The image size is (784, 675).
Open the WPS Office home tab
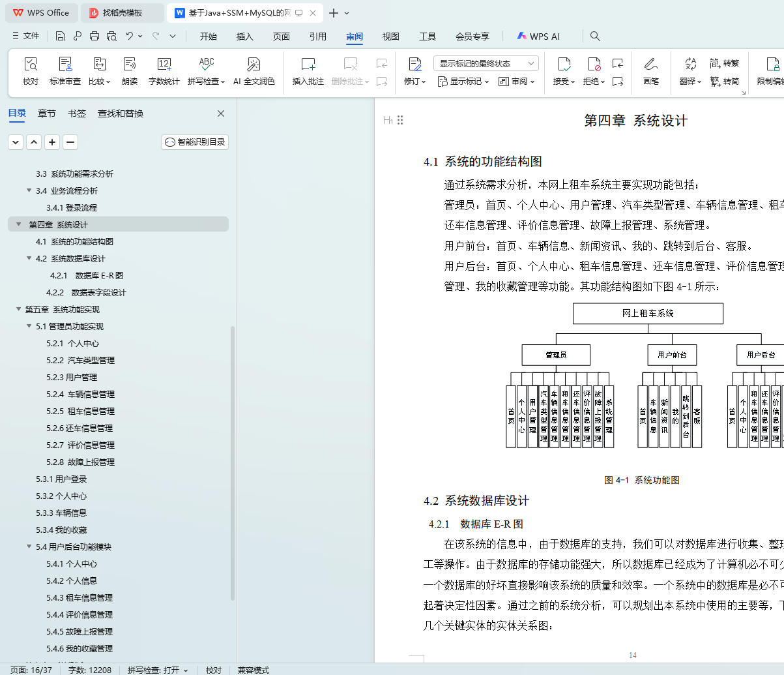click(42, 13)
